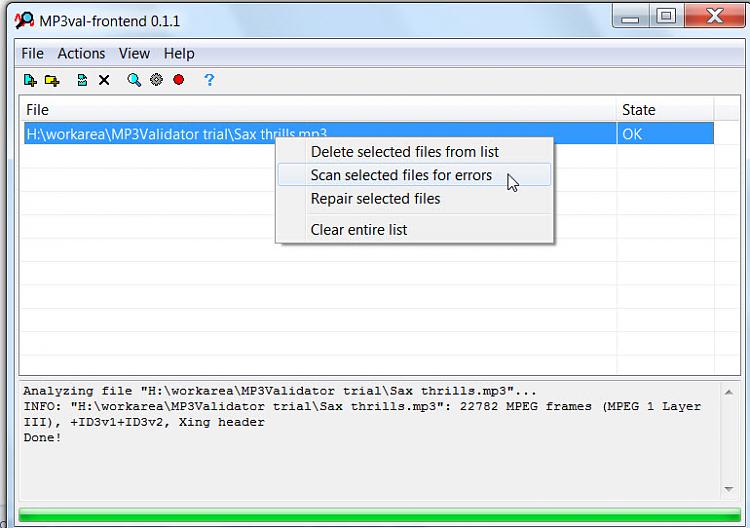Screen dimensions: 750x528
Task: Choose Delete selected files from list
Action: pos(414,152)
